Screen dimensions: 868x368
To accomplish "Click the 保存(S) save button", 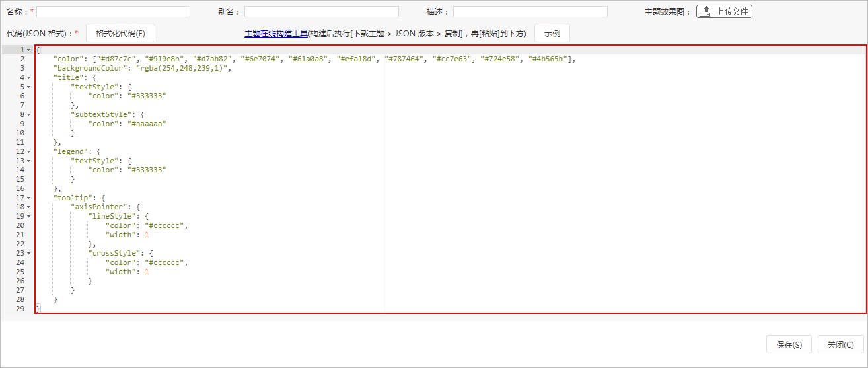I will tap(789, 344).
